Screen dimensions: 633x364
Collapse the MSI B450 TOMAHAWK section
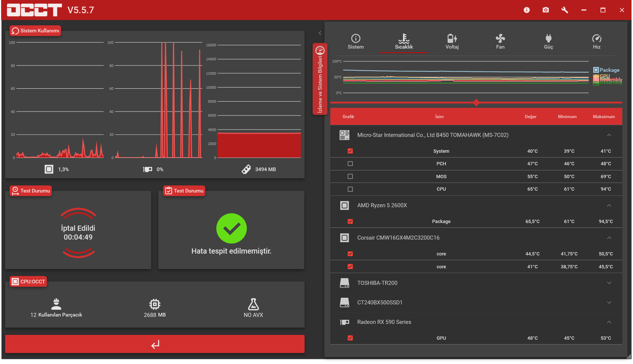tap(609, 135)
